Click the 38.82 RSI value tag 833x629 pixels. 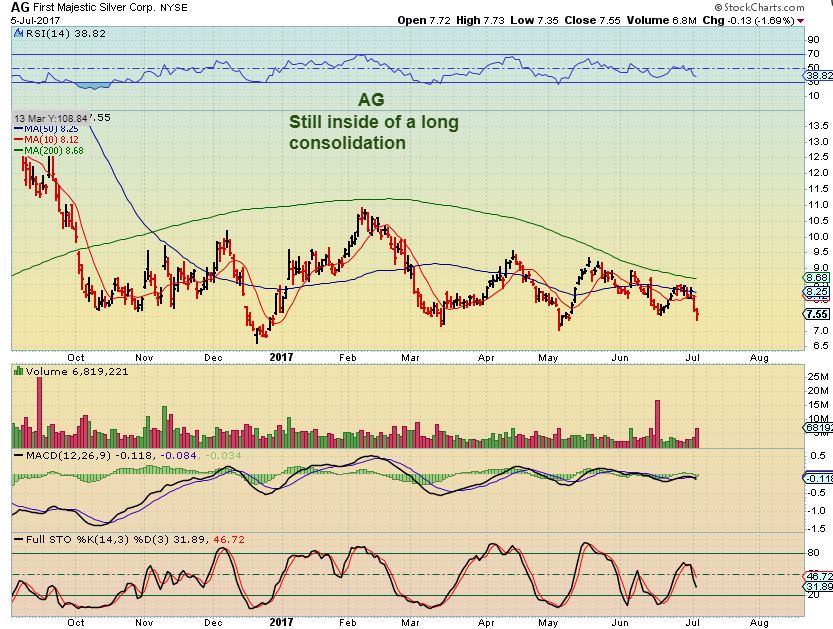(819, 76)
